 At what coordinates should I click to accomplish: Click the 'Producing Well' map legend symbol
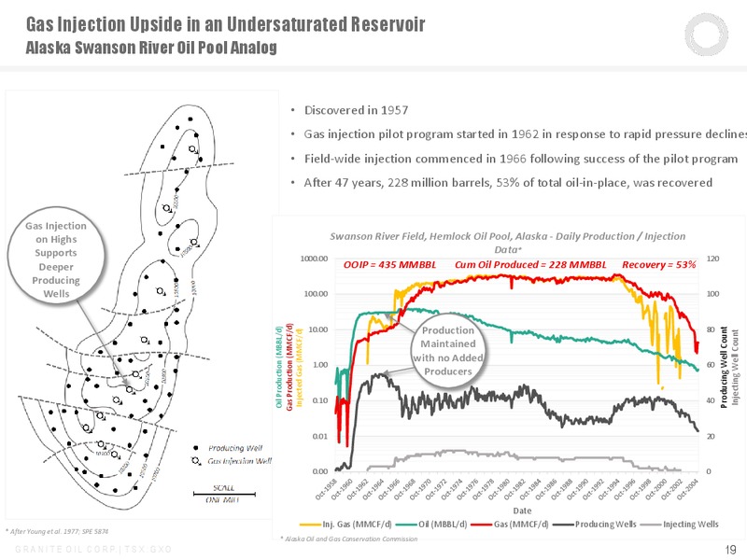(195, 448)
